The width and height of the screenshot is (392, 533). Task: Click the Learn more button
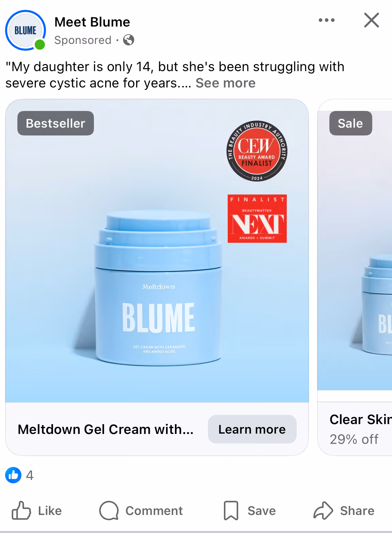coord(252,429)
